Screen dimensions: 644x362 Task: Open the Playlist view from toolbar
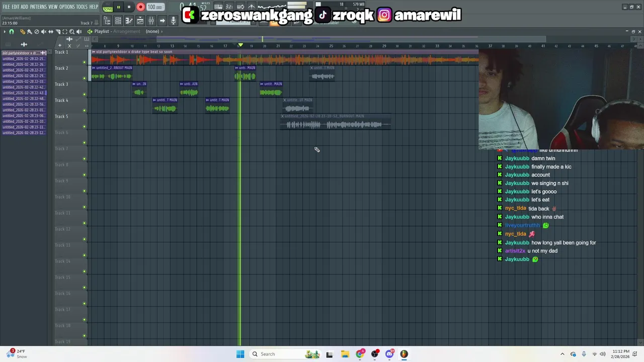coord(140,21)
